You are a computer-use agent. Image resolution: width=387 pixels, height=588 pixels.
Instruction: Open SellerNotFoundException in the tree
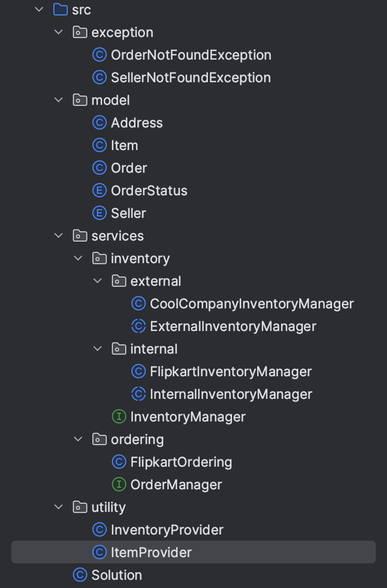point(190,78)
